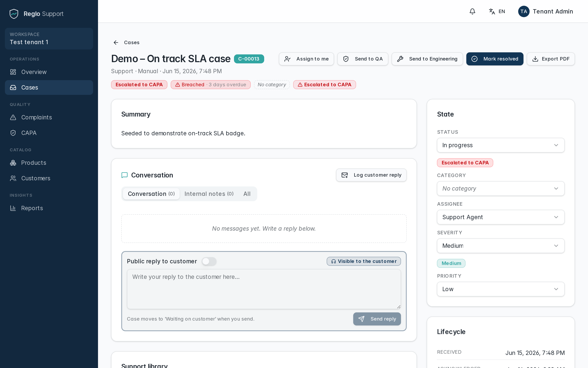Click the person icon in Assign to me
The width and height of the screenshot is (588, 368).
click(287, 59)
